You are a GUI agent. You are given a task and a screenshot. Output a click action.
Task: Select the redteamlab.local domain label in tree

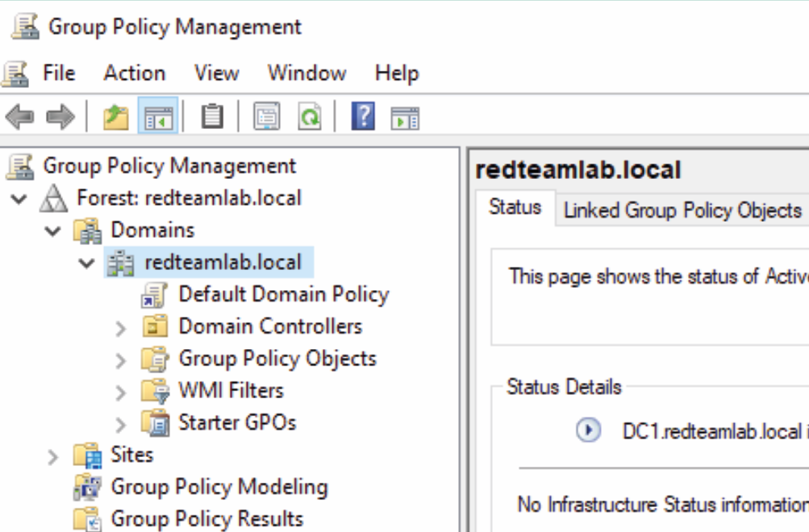(x=223, y=263)
